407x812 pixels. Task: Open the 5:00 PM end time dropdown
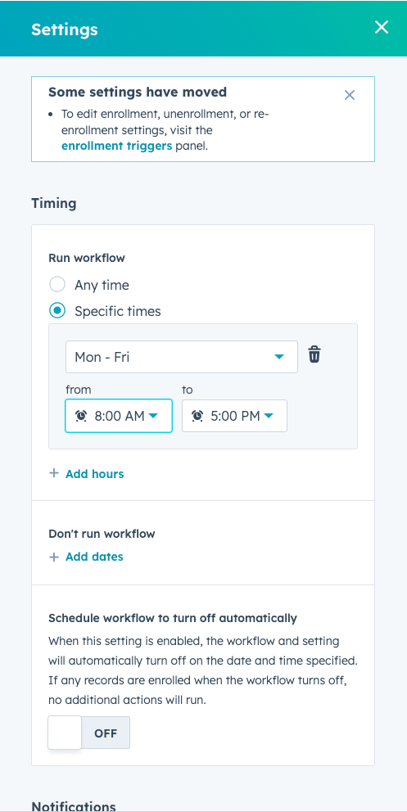(x=235, y=416)
